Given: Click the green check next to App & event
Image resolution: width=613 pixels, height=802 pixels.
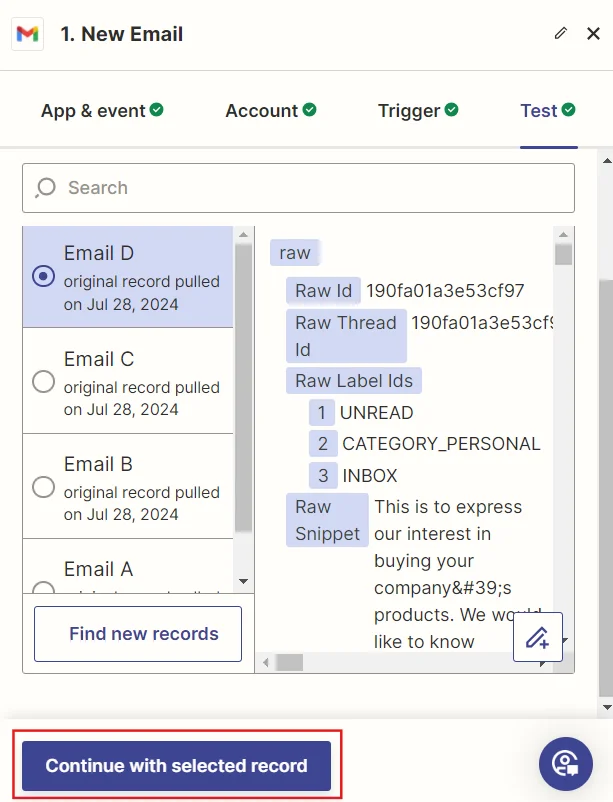Looking at the screenshot, I should pyautogui.click(x=157, y=109).
